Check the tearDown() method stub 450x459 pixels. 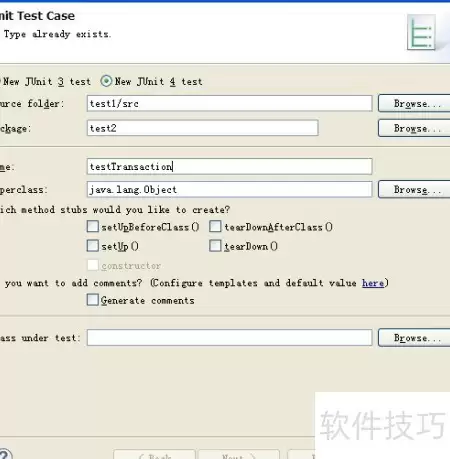tap(215, 246)
